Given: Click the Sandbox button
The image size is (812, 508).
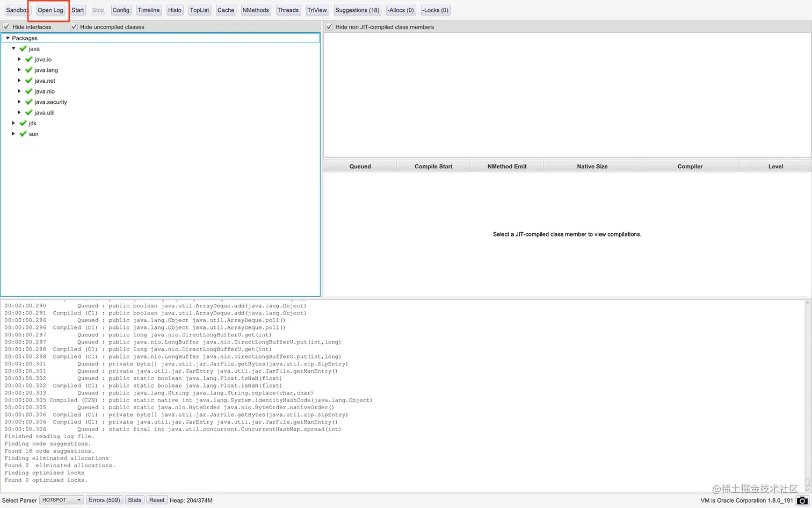Looking at the screenshot, I should [x=17, y=10].
